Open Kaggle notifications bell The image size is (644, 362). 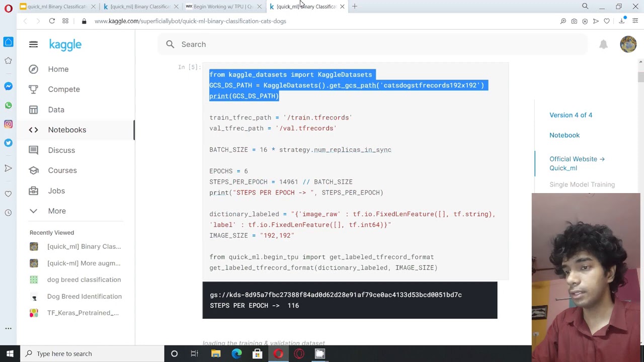click(x=603, y=44)
